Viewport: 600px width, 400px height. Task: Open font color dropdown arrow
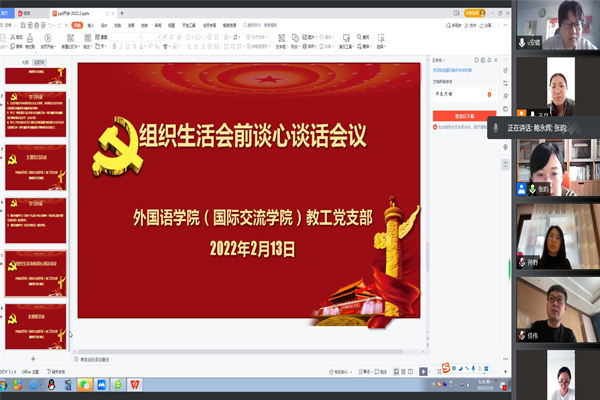[x=145, y=47]
